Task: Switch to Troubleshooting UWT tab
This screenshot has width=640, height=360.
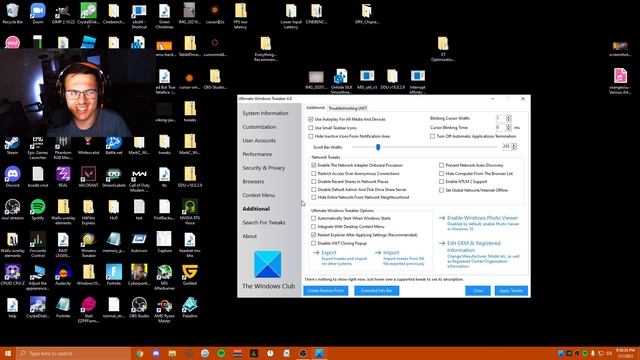Action: (348, 108)
